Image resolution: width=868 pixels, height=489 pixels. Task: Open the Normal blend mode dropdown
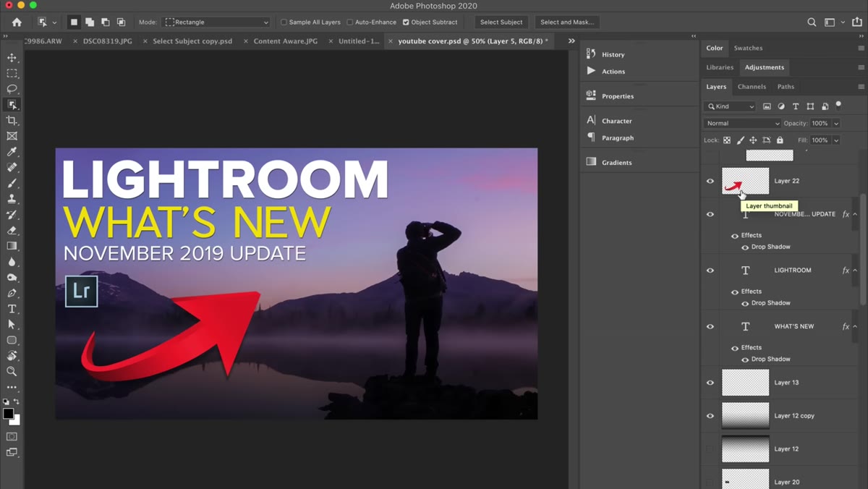(742, 124)
